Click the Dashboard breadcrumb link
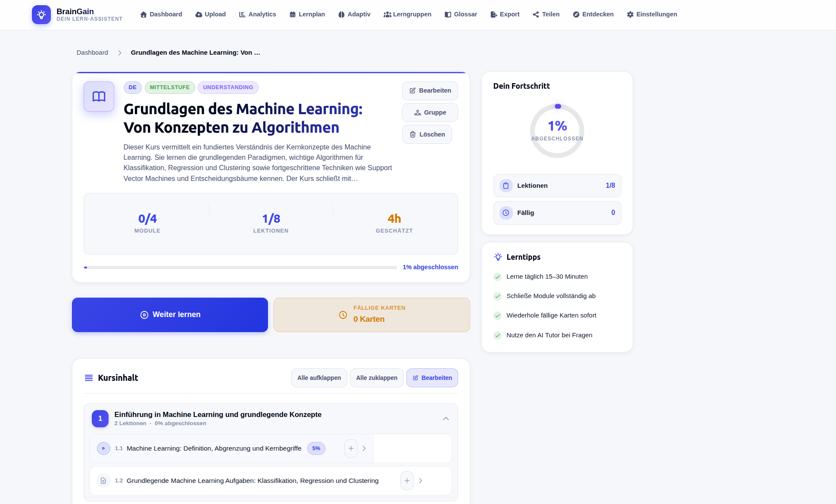This screenshot has width=836, height=504. point(92,53)
